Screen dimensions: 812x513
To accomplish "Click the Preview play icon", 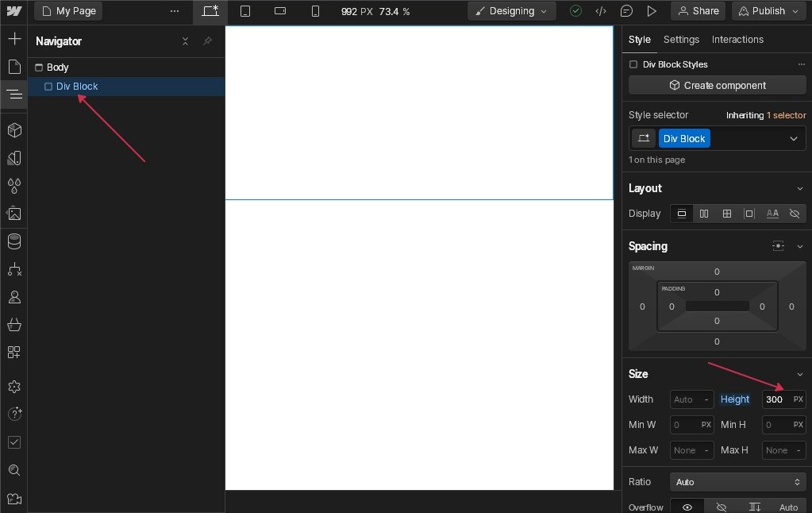I will pos(652,11).
